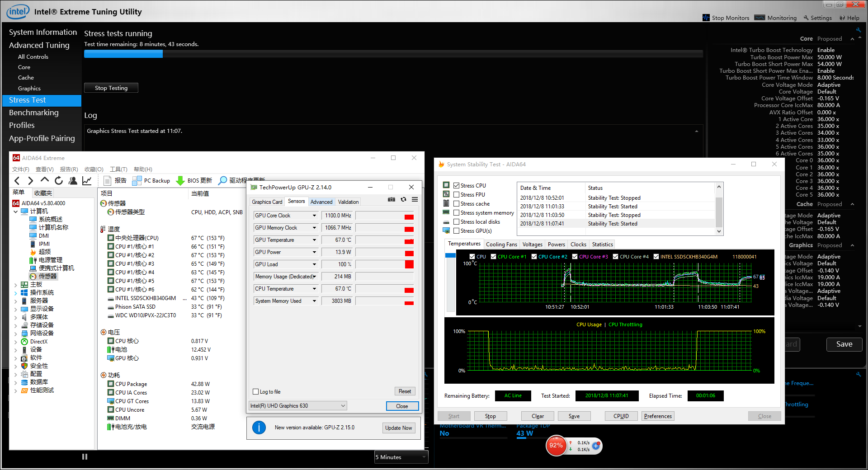868x470 pixels.
Task: Click the BIOS update green arrow icon
Action: (x=180, y=181)
